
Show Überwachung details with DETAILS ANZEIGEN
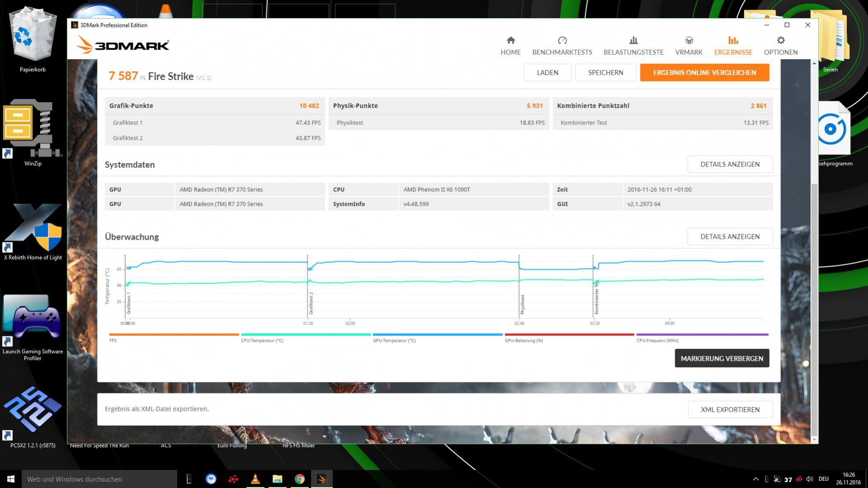pos(730,237)
